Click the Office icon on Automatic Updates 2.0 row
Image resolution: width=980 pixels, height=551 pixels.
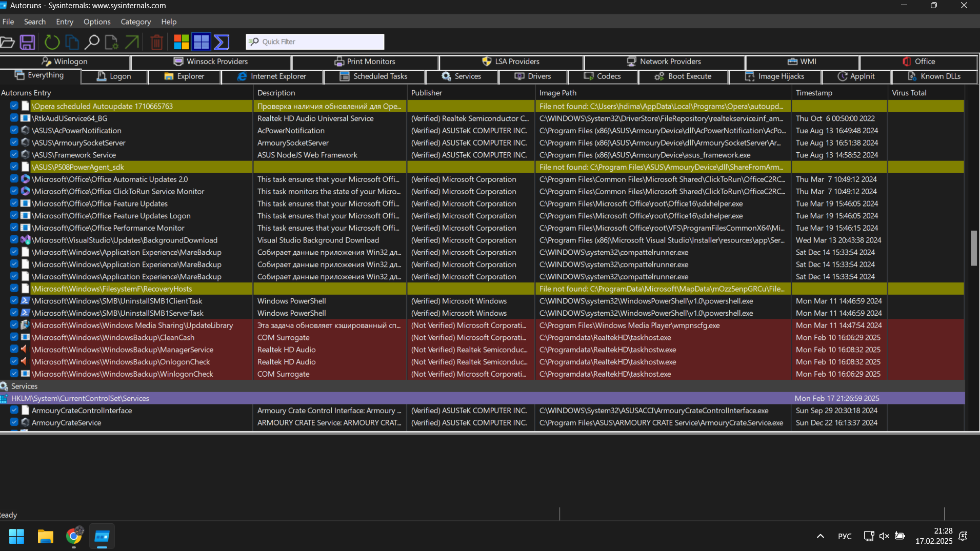point(25,179)
